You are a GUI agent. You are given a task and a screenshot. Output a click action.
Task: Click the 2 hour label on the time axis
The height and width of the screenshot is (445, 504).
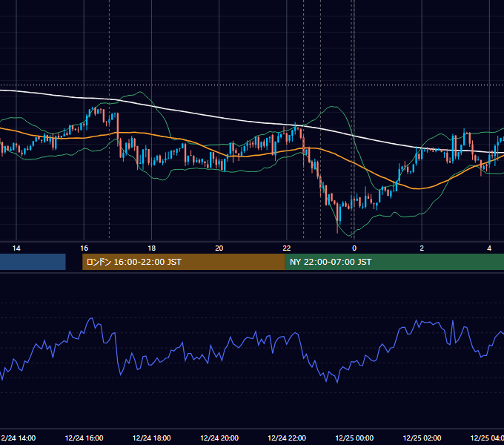tap(422, 248)
